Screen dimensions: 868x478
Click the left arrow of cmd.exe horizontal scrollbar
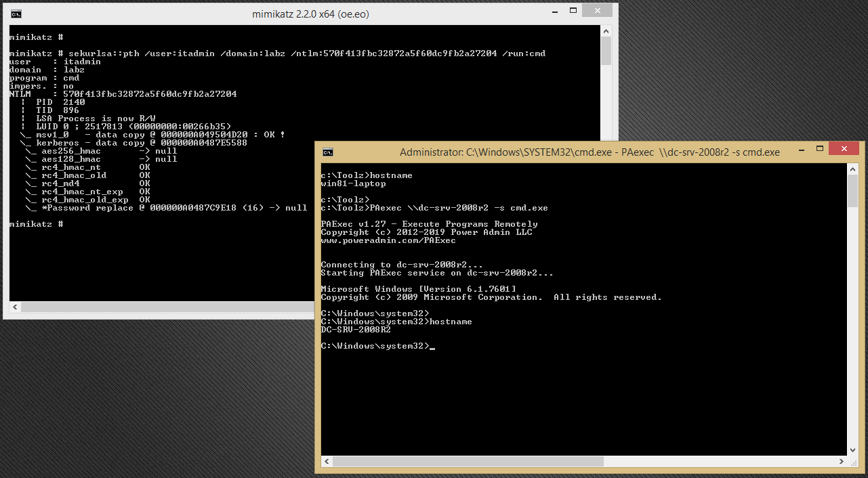327,461
